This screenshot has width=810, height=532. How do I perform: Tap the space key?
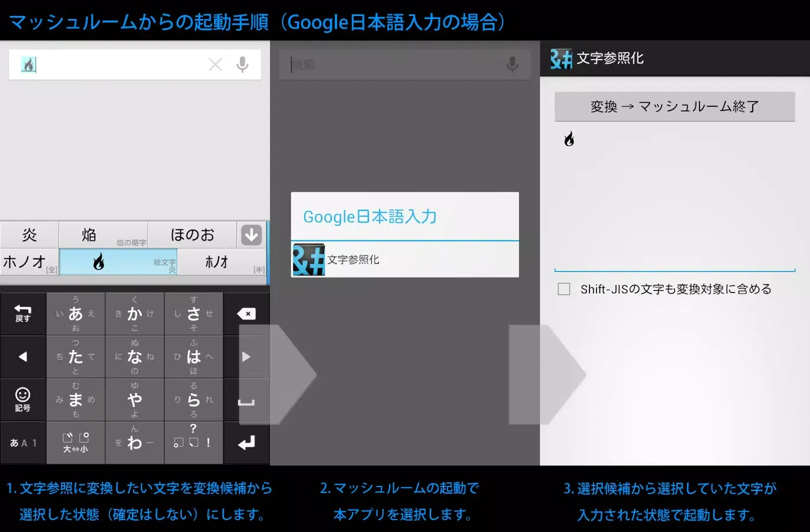tap(247, 400)
